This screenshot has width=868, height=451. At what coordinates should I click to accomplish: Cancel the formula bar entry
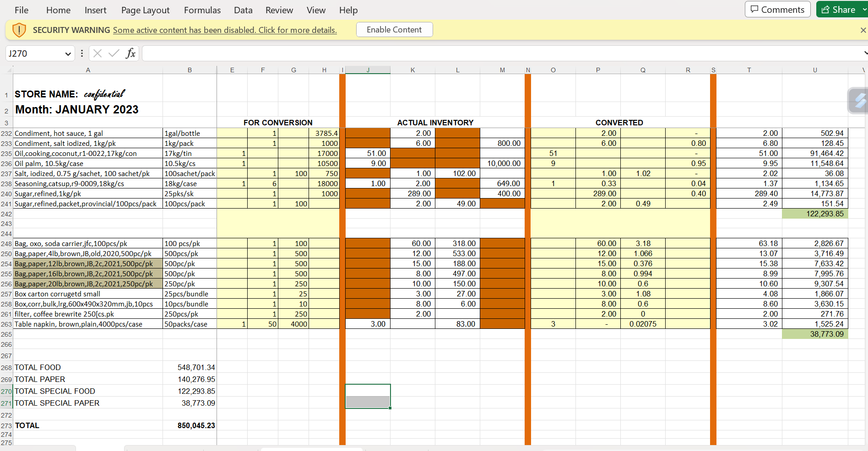pos(97,54)
